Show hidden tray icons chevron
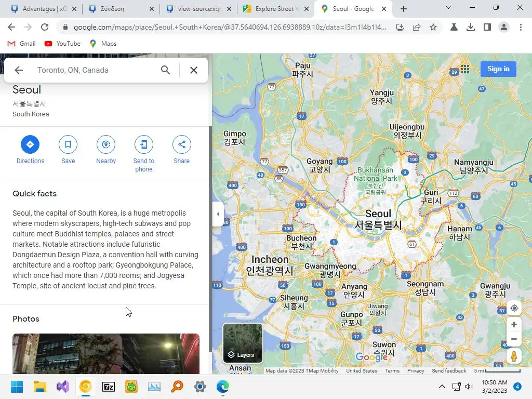The image size is (532, 399). click(442, 387)
